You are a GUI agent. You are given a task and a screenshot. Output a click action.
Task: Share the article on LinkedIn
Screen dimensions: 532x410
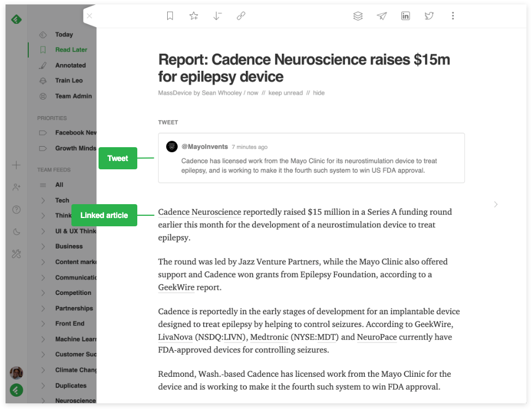(x=405, y=15)
